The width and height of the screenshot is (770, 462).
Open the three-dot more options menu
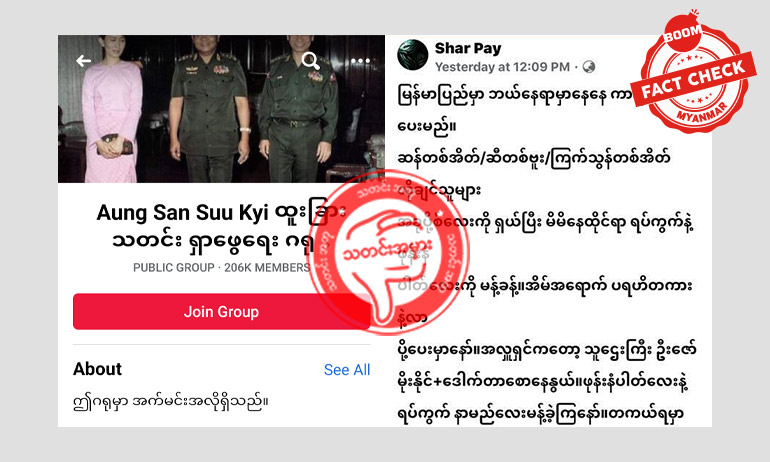pyautogui.click(x=360, y=61)
